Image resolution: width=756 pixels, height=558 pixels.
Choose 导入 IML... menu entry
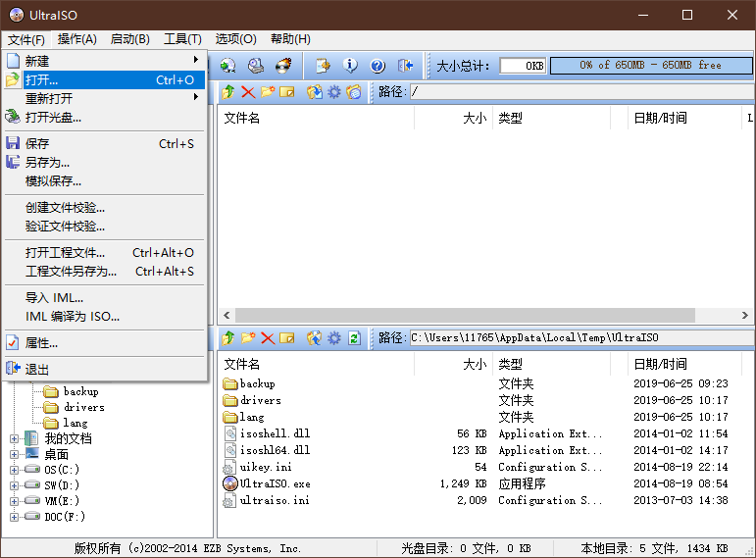(x=105, y=298)
